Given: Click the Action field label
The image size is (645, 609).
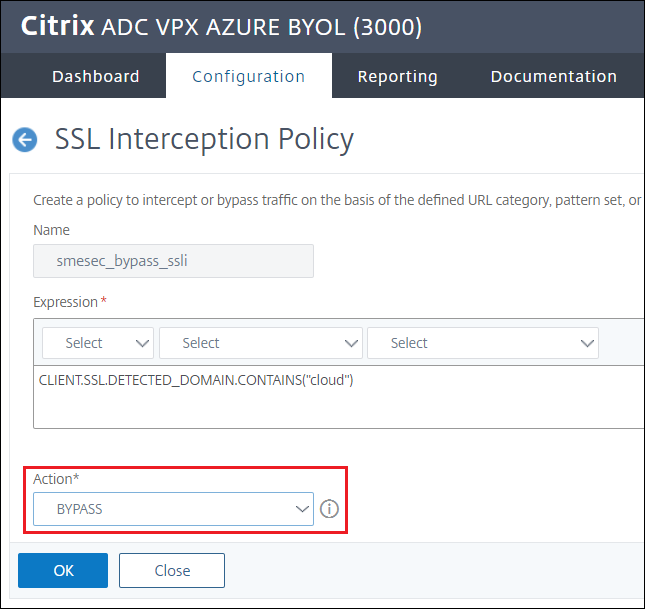Looking at the screenshot, I should 56,479.
